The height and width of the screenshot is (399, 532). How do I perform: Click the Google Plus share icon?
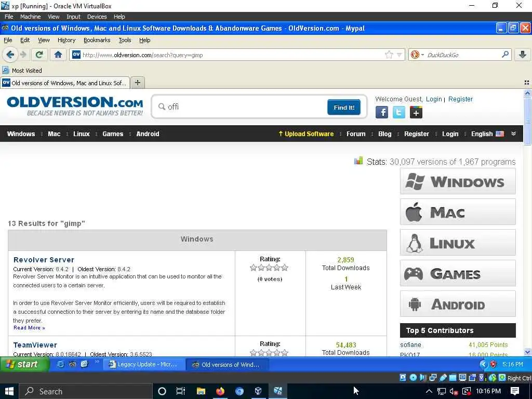416,112
